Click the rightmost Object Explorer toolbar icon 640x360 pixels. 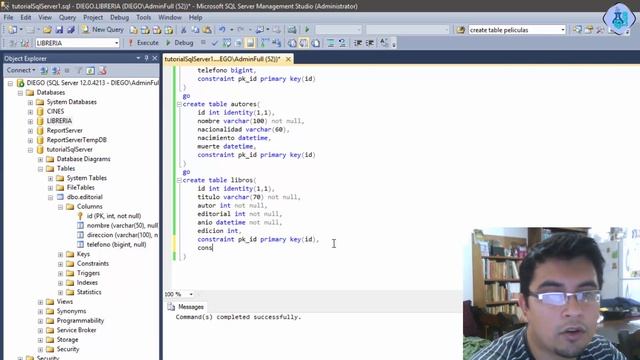click(x=102, y=71)
